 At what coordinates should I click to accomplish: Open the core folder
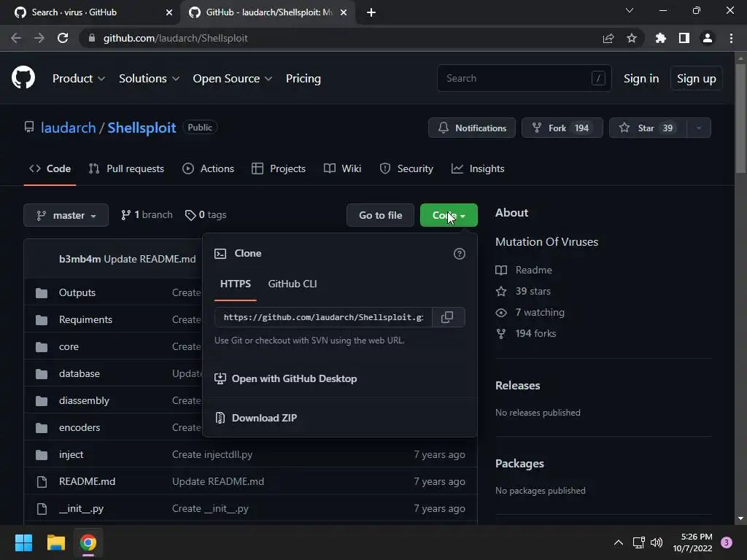point(69,346)
